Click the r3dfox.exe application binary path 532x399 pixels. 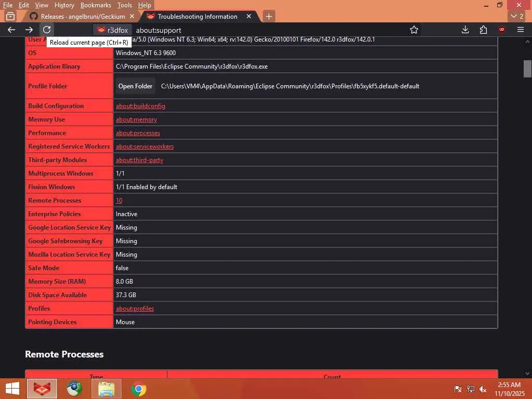(192, 66)
